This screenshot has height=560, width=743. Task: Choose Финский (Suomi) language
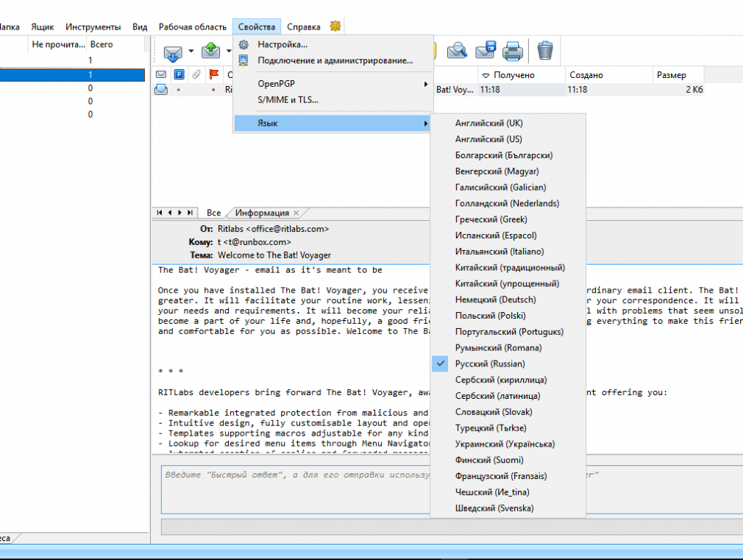coord(508,460)
